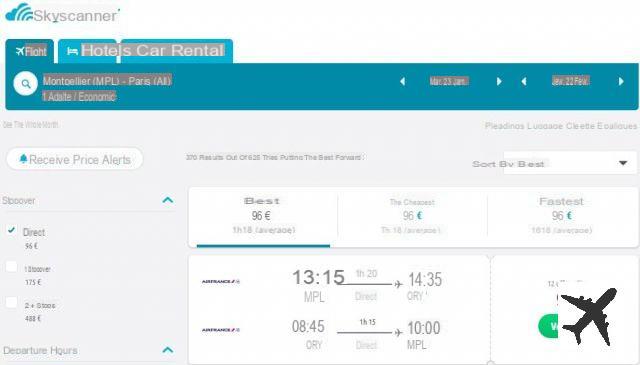640x365 pixels.
Task: Go to previous return date arrow
Action: point(524,81)
